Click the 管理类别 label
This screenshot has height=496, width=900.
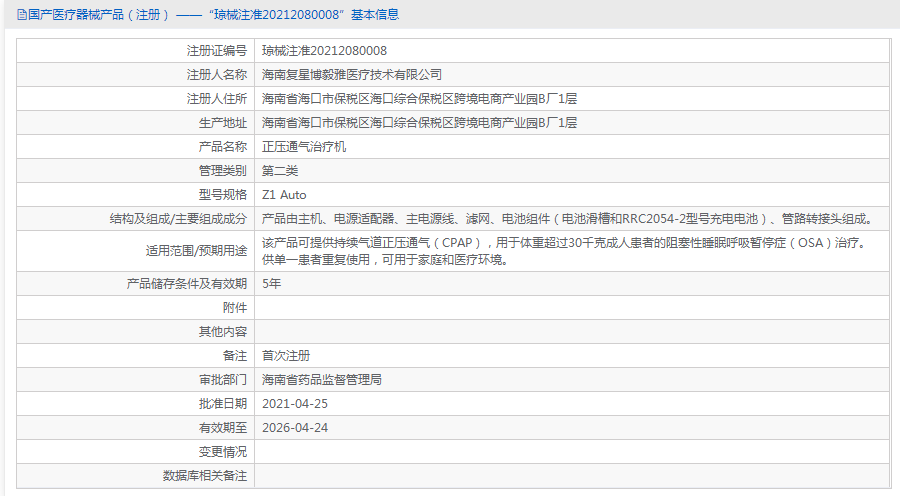coord(223,172)
